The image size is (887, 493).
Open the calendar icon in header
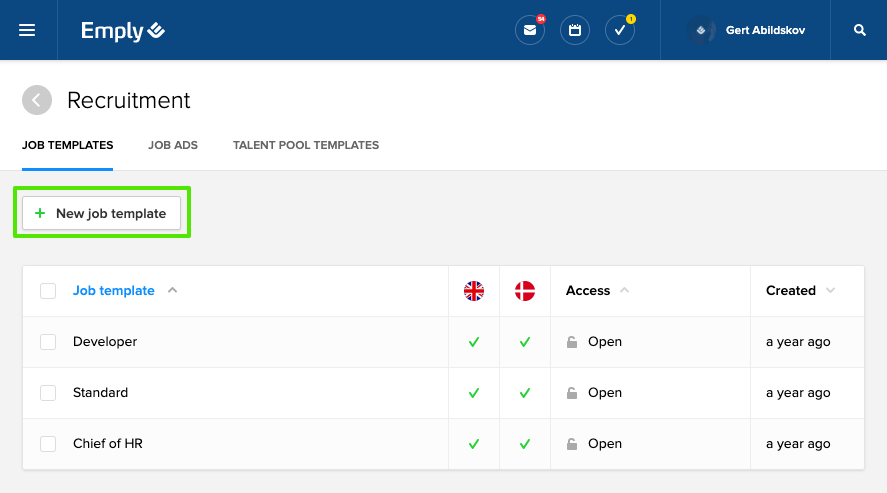(575, 30)
